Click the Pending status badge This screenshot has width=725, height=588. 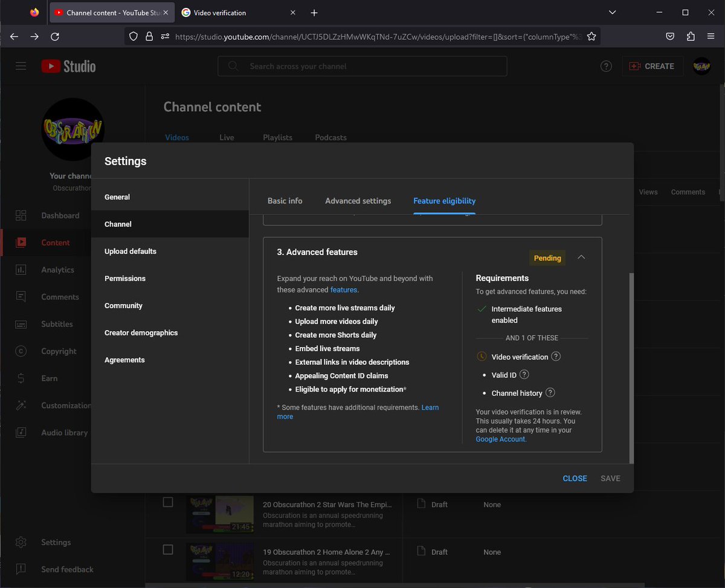point(547,258)
